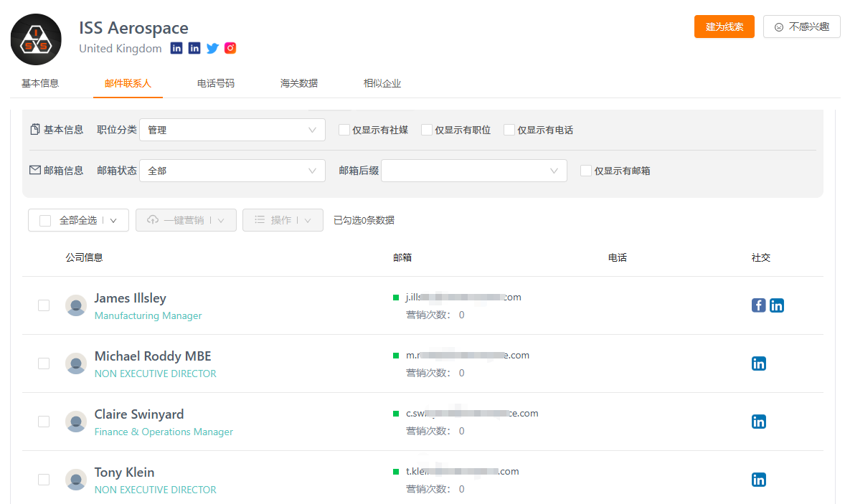The image size is (845, 504).
Task: Click James Illsley's masked email address
Action: click(x=463, y=298)
